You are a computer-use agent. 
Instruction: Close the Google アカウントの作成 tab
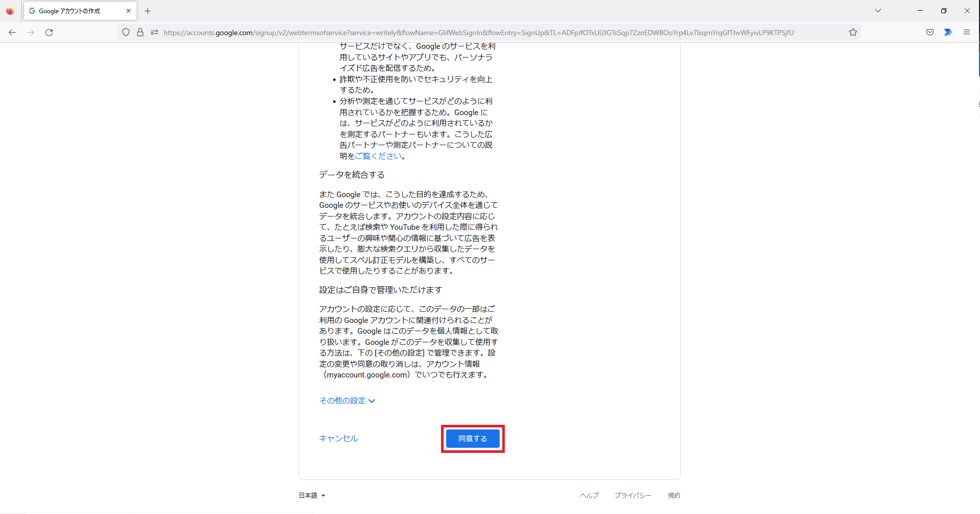click(128, 11)
